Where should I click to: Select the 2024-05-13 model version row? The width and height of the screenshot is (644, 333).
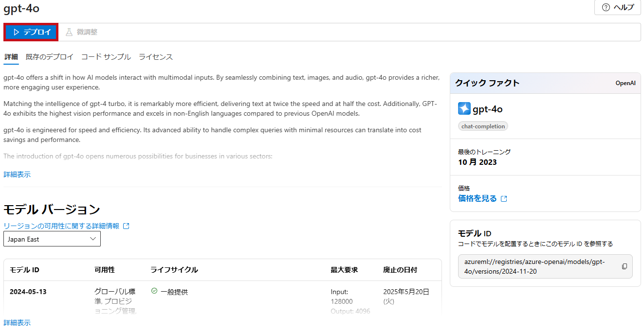(x=222, y=298)
